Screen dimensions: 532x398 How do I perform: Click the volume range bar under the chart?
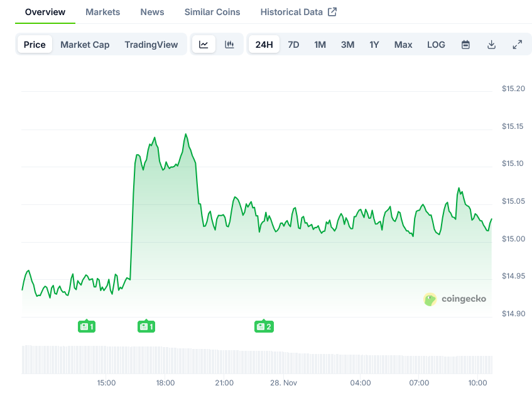(257, 359)
